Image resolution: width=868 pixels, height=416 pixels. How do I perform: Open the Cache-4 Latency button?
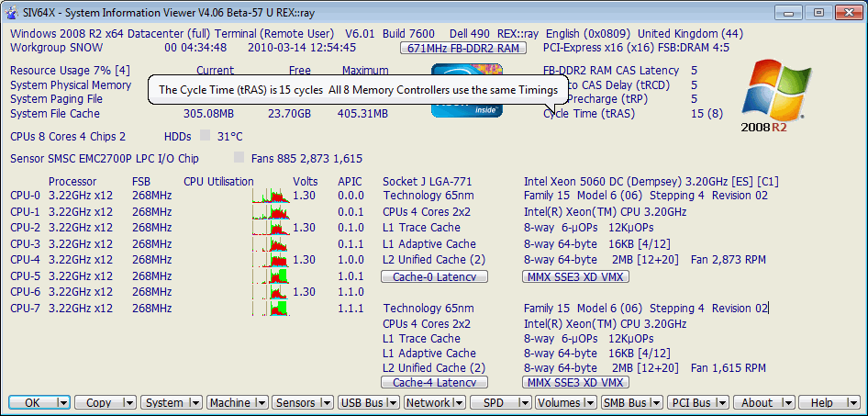(x=434, y=382)
